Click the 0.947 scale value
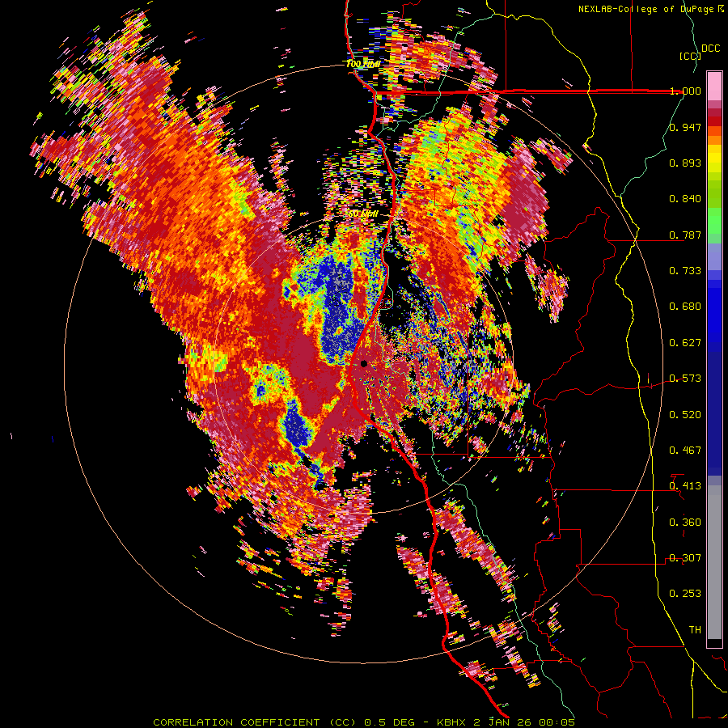Viewport: 728px width, 728px height. (685, 127)
